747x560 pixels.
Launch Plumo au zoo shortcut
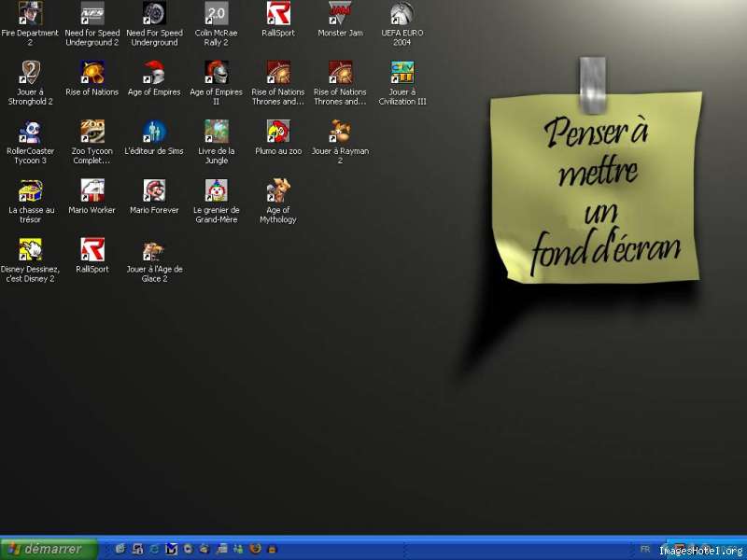[x=278, y=132]
